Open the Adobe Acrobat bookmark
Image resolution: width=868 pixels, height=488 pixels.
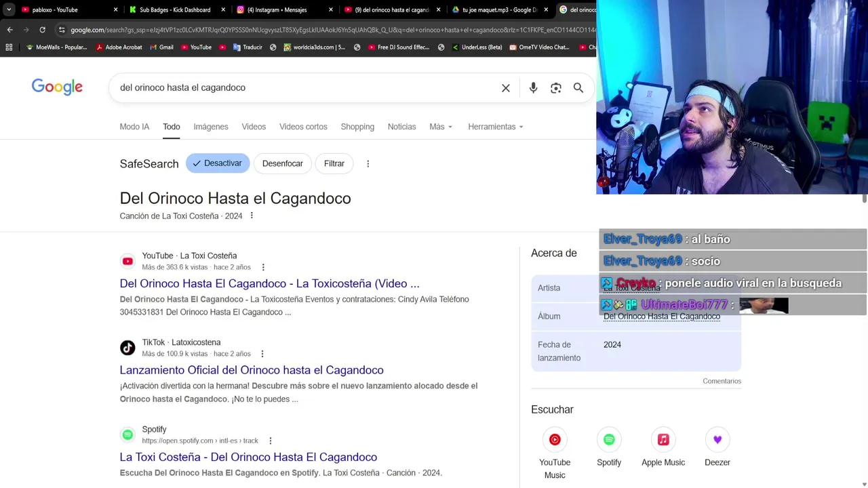tap(119, 47)
